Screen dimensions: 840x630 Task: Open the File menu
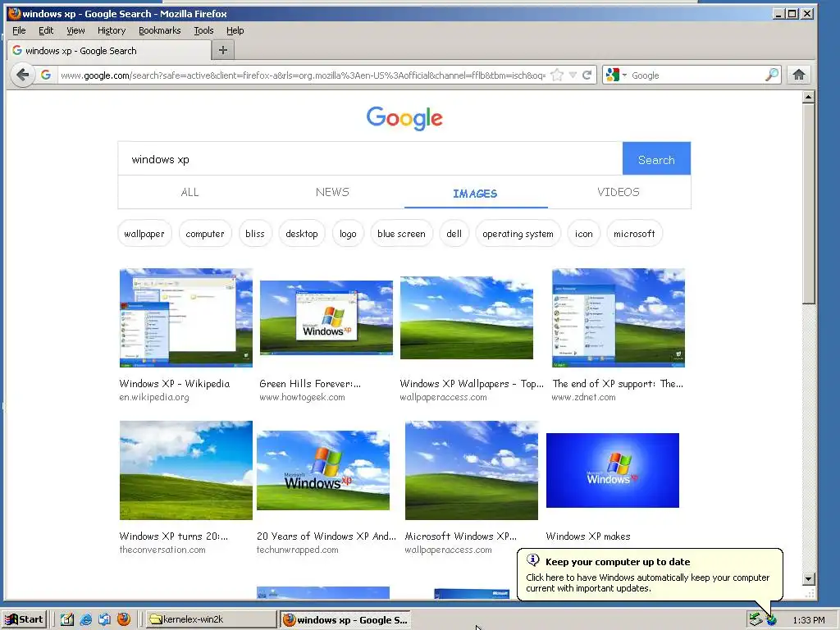pyautogui.click(x=19, y=30)
